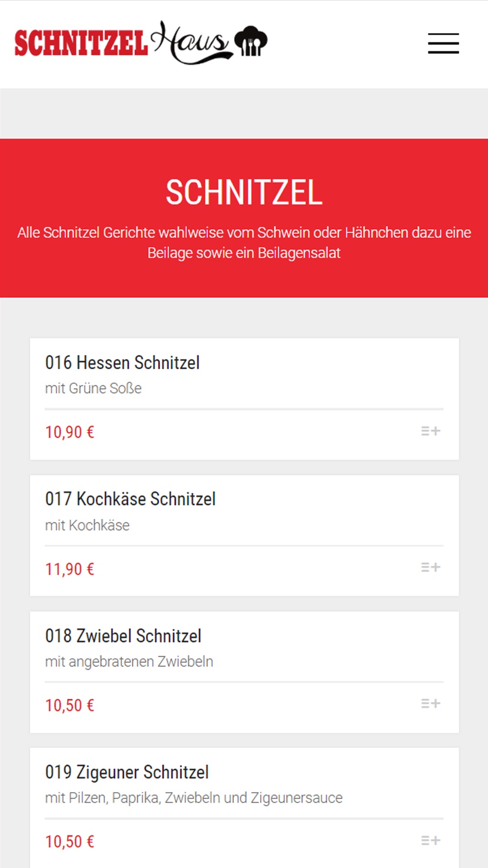Add Kochkäse Schnitzel to order list
The width and height of the screenshot is (488, 868).
click(430, 567)
